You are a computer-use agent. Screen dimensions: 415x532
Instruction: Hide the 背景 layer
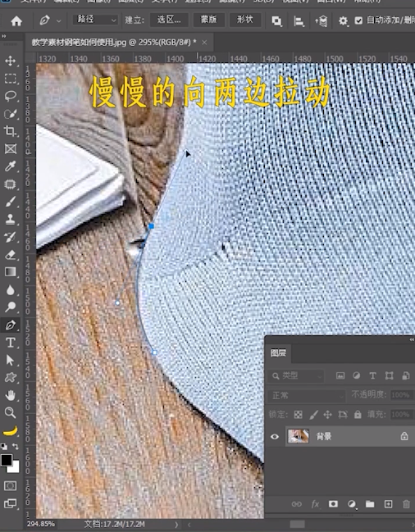coord(275,436)
